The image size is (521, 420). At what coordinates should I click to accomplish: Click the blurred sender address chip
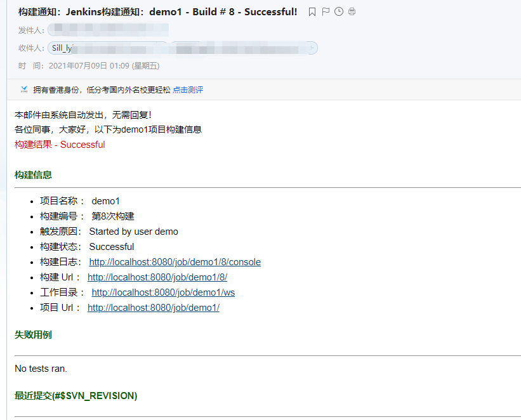(x=109, y=30)
